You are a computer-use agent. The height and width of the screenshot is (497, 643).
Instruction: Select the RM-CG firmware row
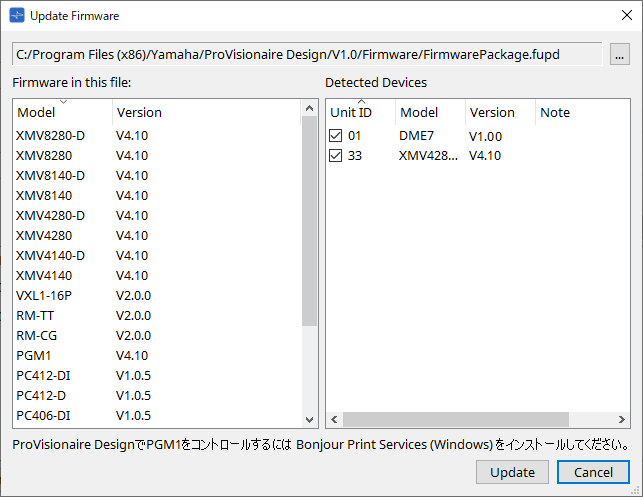coord(157,335)
